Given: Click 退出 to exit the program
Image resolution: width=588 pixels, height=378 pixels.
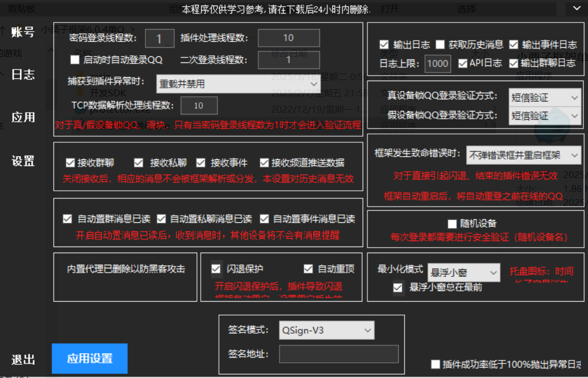Looking at the screenshot, I should coord(23,359).
